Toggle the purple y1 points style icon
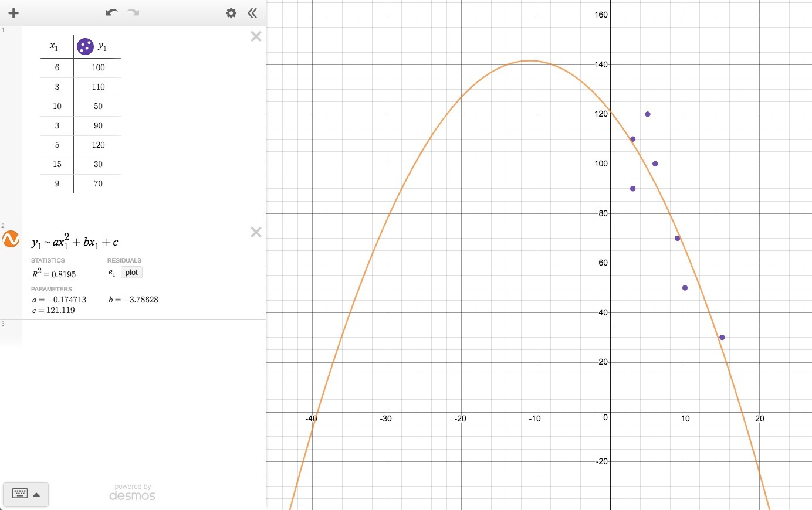This screenshot has width=812, height=510. pos(85,46)
